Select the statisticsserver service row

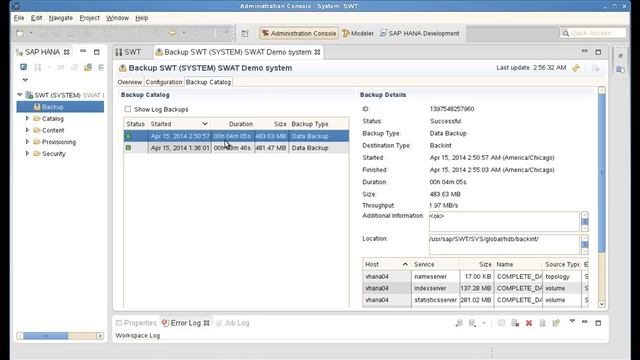tap(476, 300)
